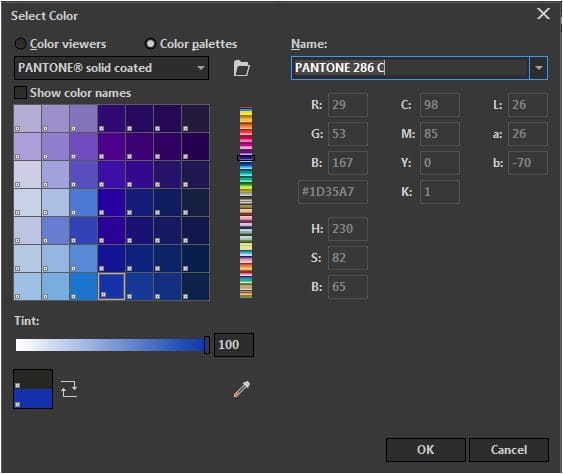Click the S value field showing 82
This screenshot has height=474, width=563.
348,258
